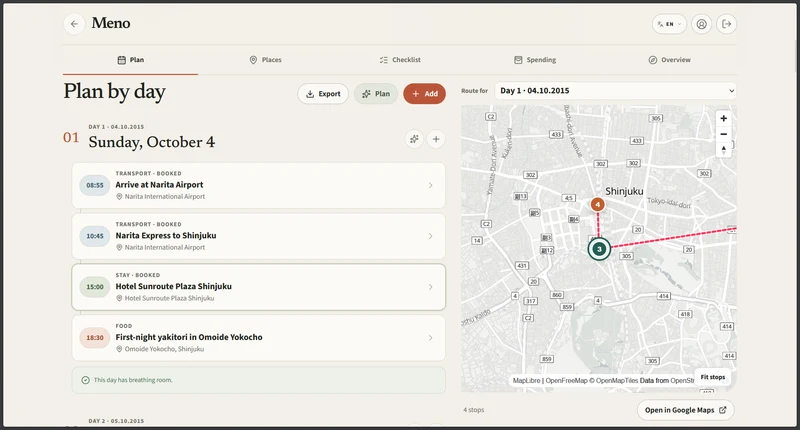Click the Export button
The height and width of the screenshot is (430, 800).
[323, 94]
